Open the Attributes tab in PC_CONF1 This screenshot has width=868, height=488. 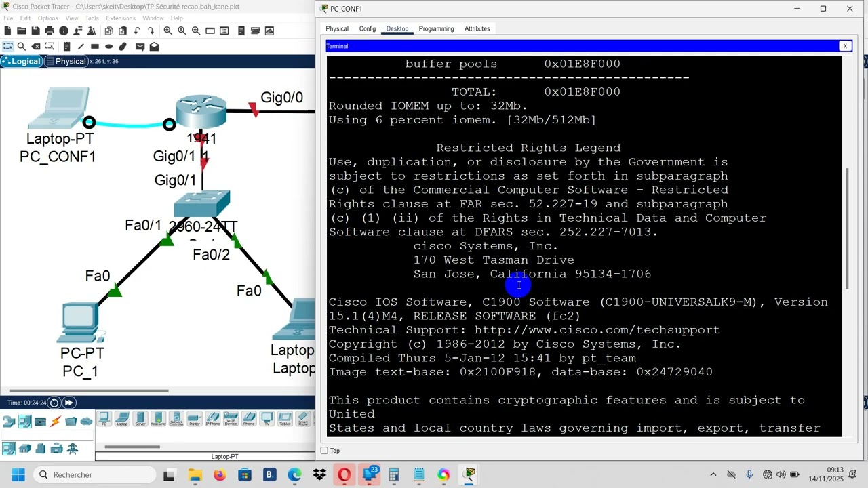(477, 28)
